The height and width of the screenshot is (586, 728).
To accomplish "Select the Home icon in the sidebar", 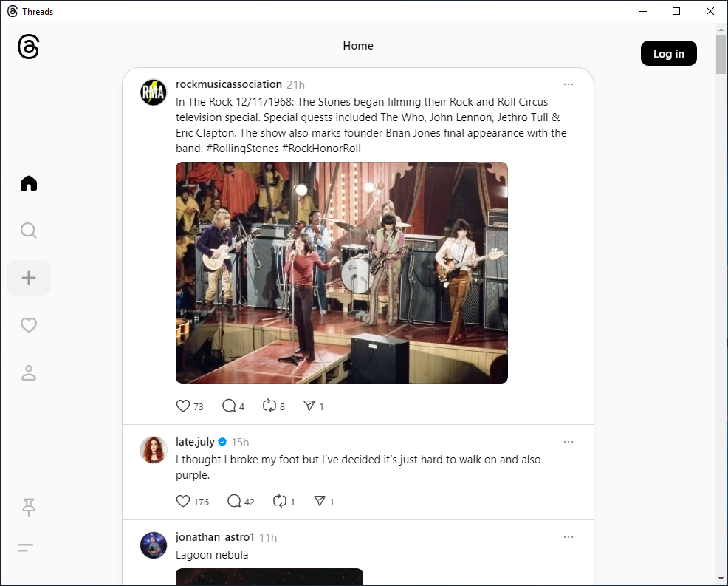I will pos(28,183).
